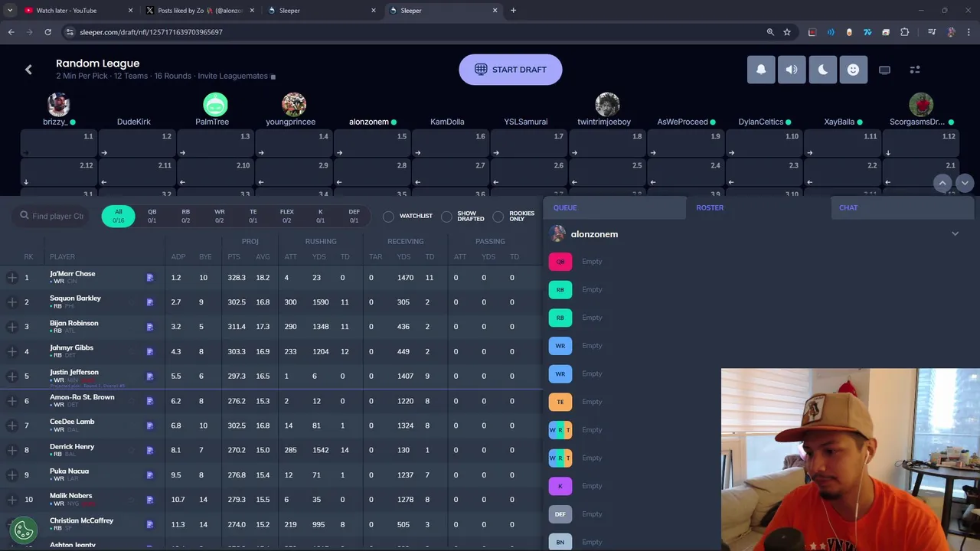Image resolution: width=980 pixels, height=551 pixels.
Task: Add Ja'Marr Chase to queue with plus icon
Action: click(12, 278)
